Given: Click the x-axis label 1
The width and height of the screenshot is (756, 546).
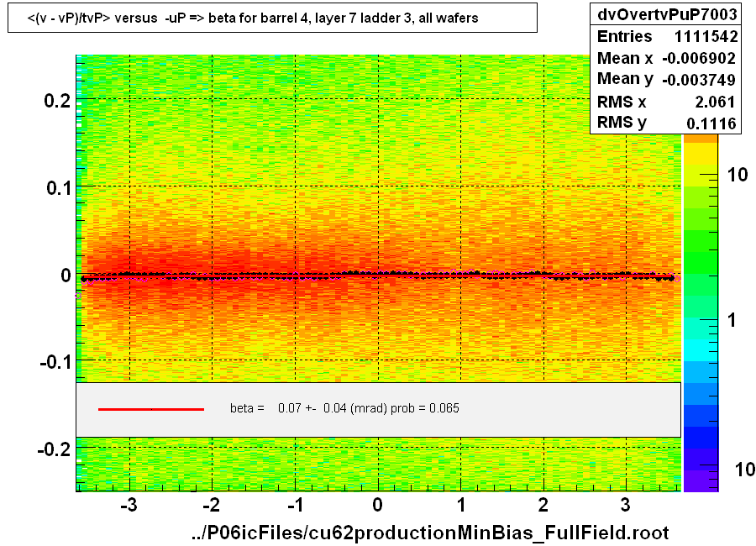Looking at the screenshot, I should 461,505.
